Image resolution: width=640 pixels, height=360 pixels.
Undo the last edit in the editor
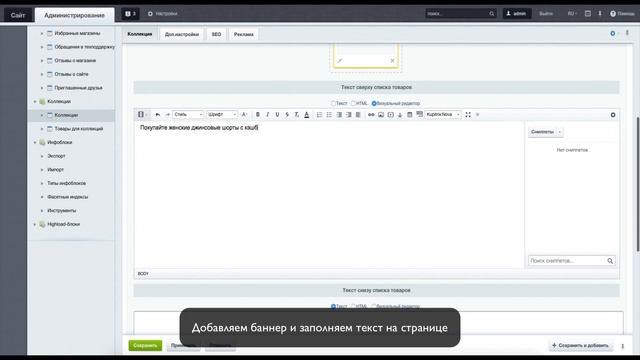click(x=158, y=115)
